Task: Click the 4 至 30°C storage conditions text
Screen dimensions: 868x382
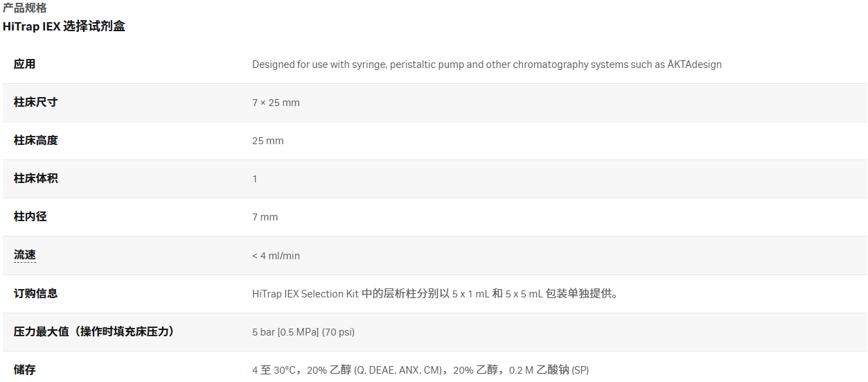Action: (420, 370)
